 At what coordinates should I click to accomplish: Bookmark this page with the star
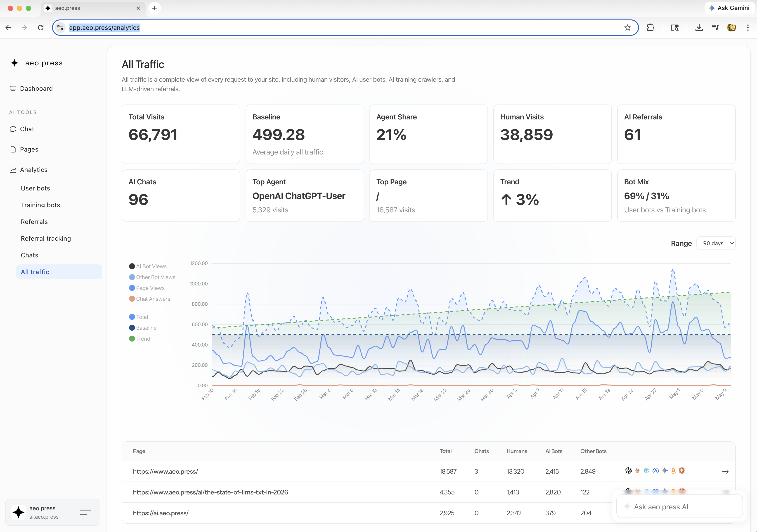click(627, 28)
